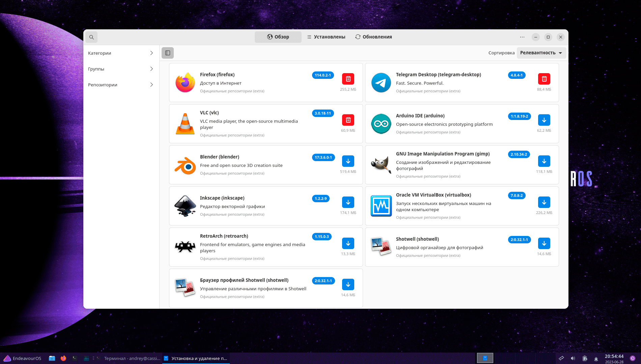Image resolution: width=641 pixels, height=364 pixels.
Task: Open the RetroArch (retroarch) package title
Action: 224,236
